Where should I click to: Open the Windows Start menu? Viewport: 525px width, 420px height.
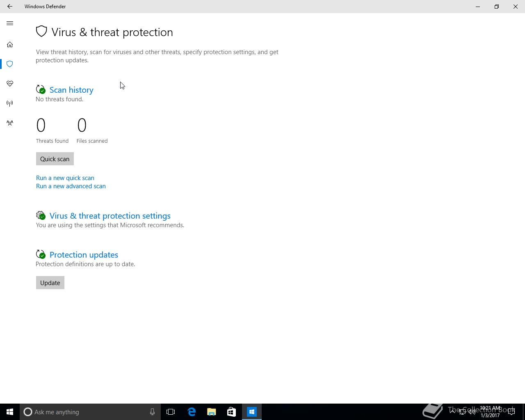point(10,412)
